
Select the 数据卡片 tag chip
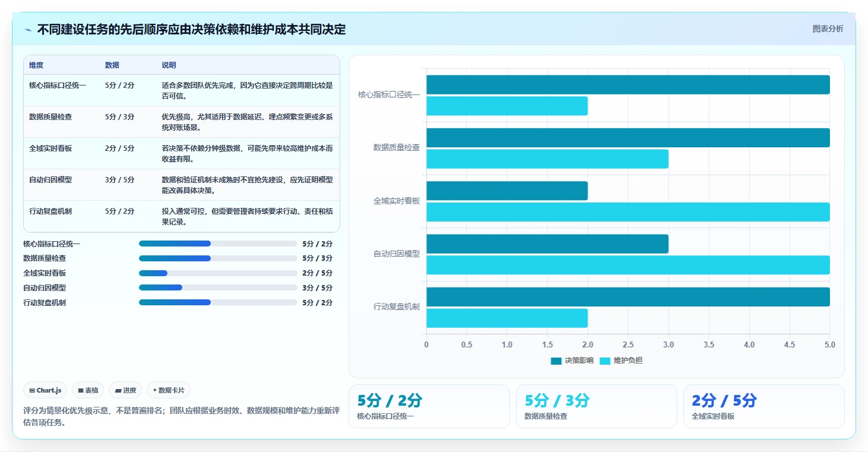pos(169,390)
